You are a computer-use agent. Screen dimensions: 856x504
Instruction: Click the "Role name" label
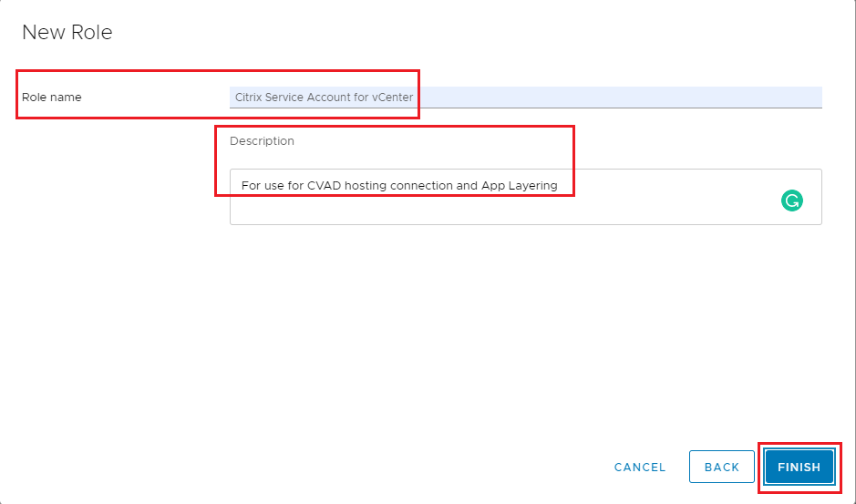pyautogui.click(x=52, y=98)
